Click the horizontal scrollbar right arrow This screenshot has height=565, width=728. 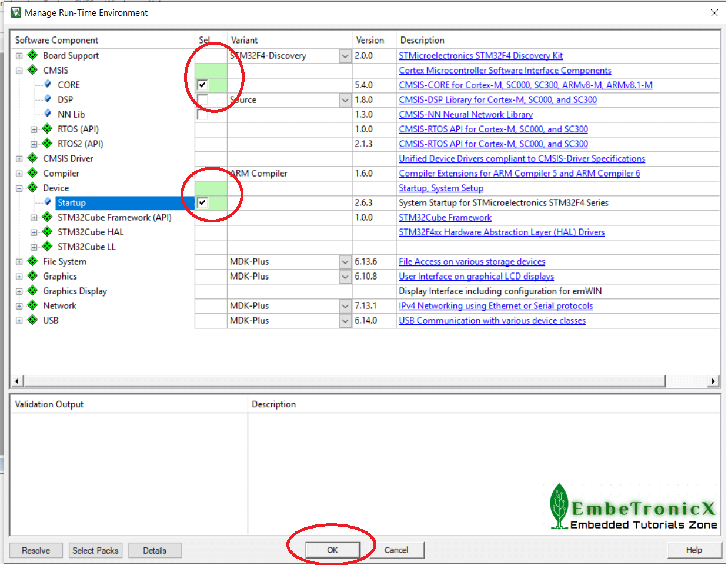pos(713,381)
